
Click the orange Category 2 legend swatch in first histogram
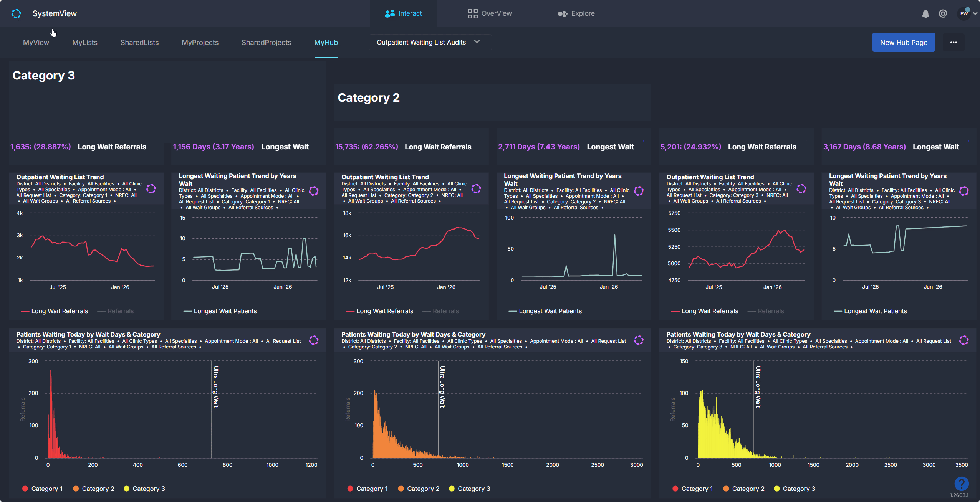tap(76, 489)
